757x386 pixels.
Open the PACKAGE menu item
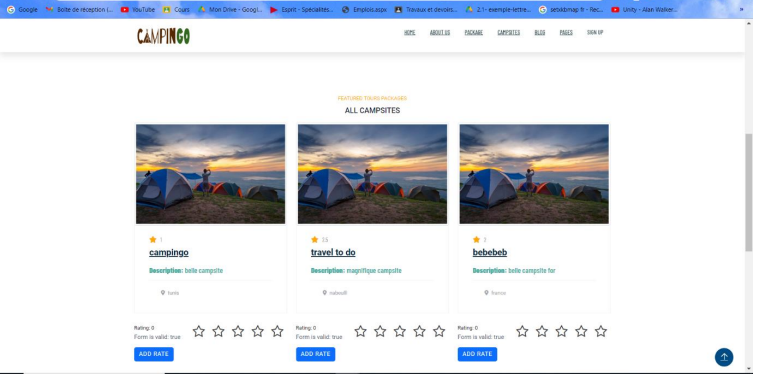coord(474,32)
